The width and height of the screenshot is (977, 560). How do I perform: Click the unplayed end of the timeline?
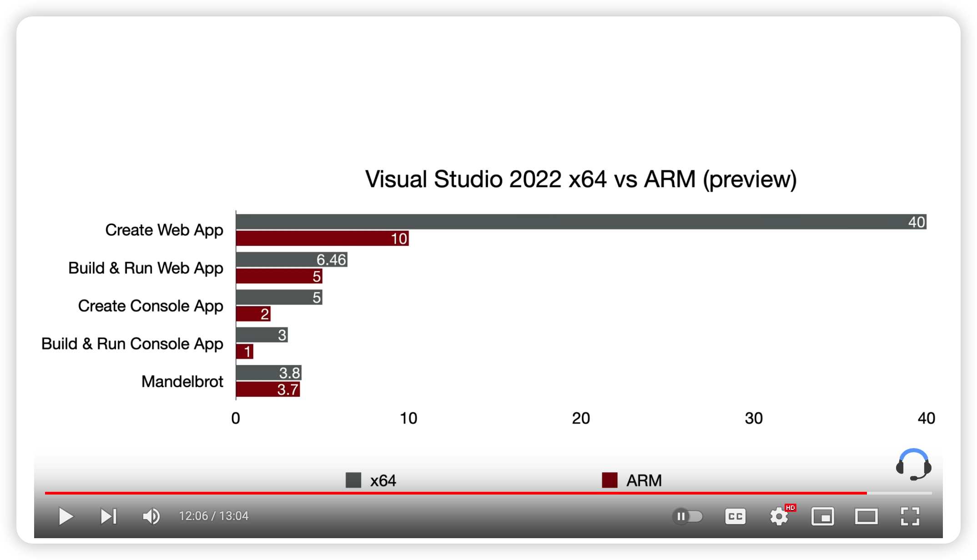click(x=900, y=493)
